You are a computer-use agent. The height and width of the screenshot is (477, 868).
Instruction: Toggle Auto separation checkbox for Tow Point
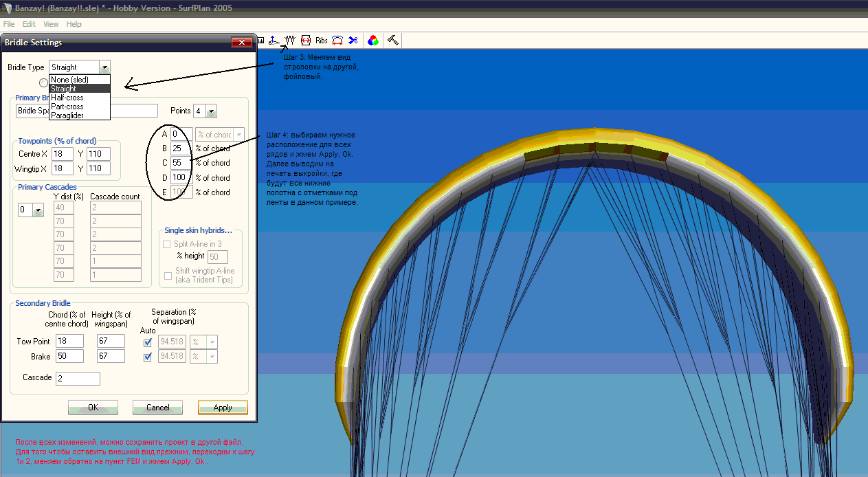(x=148, y=342)
